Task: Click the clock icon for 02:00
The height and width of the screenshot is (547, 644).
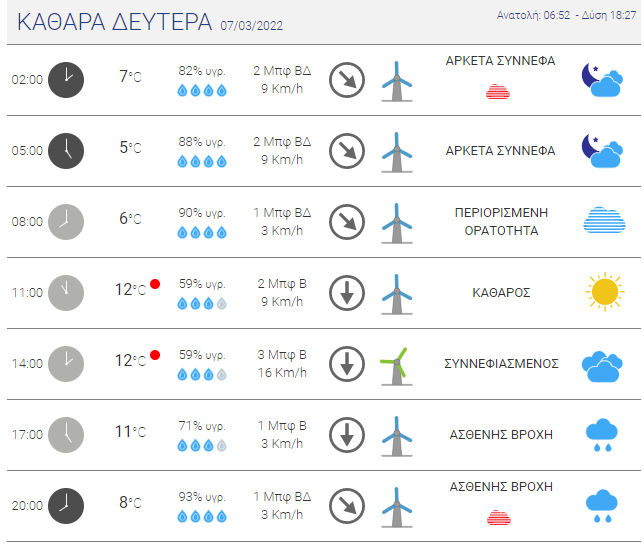Action: (66, 79)
